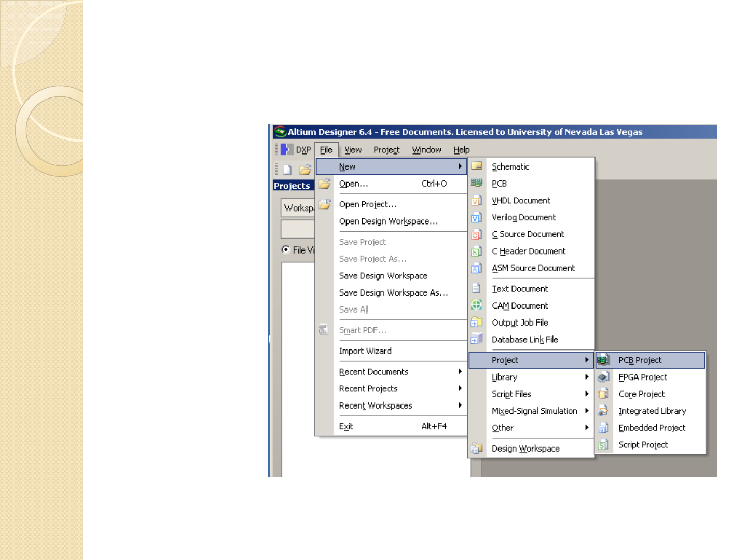Click the Open folder icon in File menu
The image size is (747, 560).
pos(325,184)
